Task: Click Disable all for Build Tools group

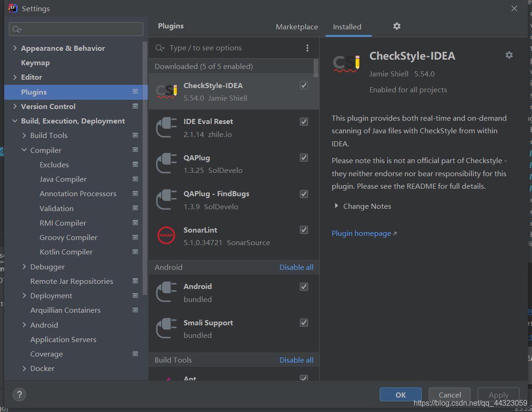Action: click(296, 360)
